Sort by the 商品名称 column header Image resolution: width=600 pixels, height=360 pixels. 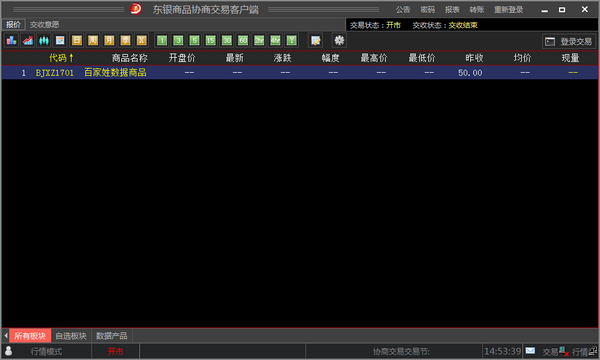[130, 58]
